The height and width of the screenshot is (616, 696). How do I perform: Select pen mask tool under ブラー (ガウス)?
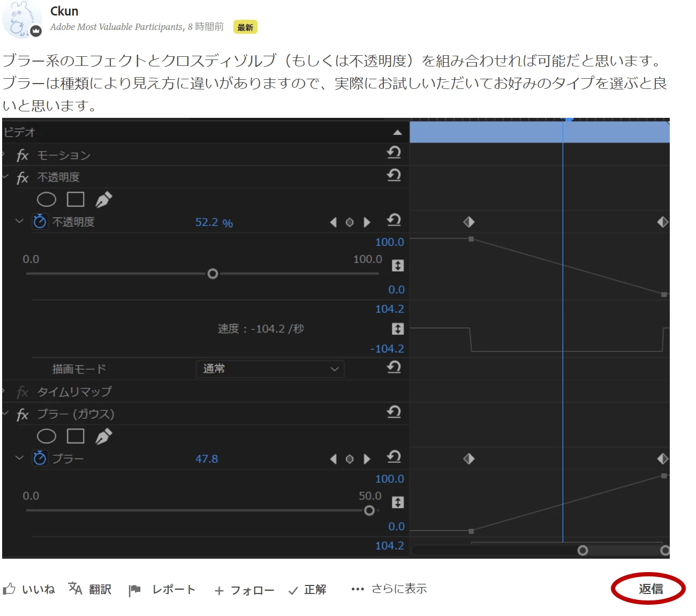[x=103, y=437]
